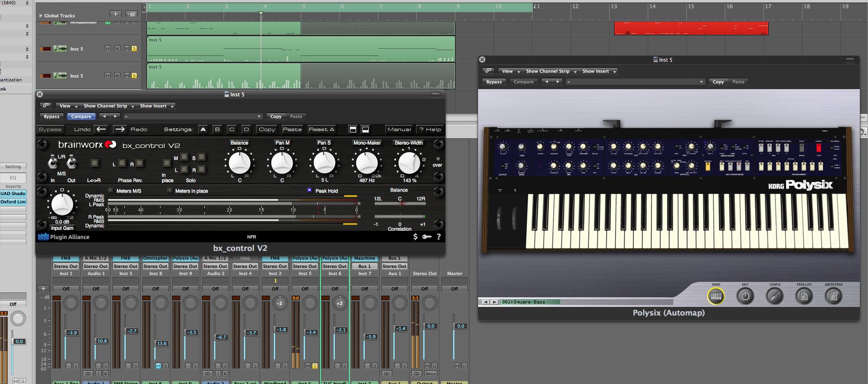Open Polysix EDIT knob icon
This screenshot has height=384, width=868.
(745, 296)
